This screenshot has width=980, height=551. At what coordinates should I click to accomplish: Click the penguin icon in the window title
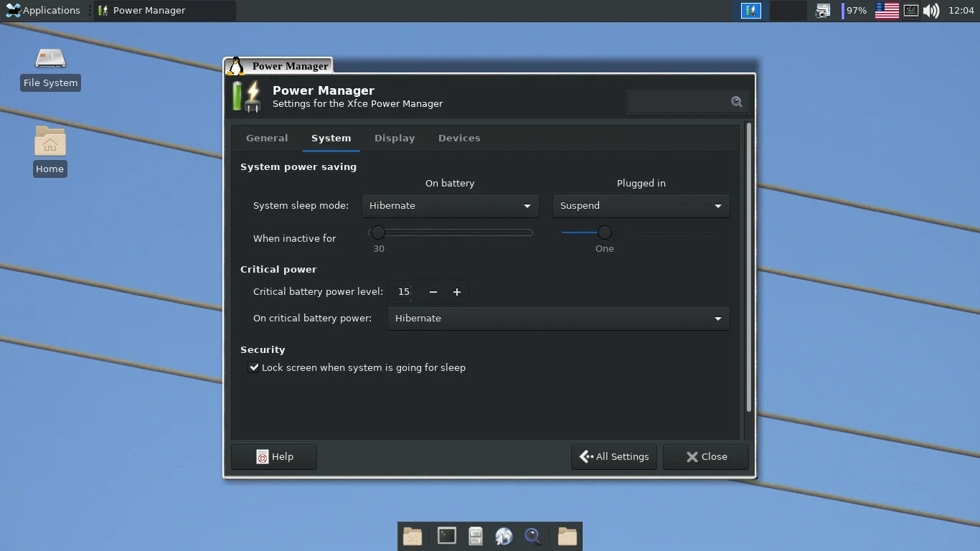(x=235, y=66)
